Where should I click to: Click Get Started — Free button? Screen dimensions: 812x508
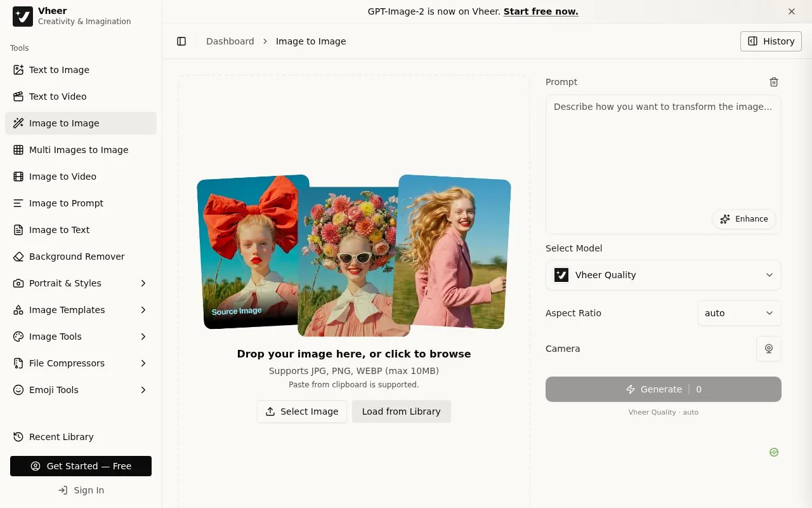point(81,466)
